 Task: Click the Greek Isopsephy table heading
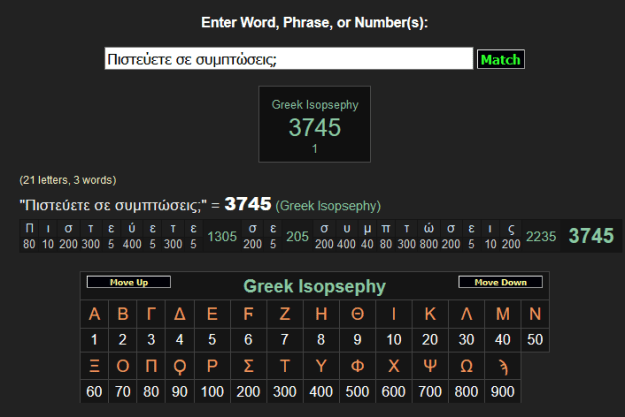tap(314, 287)
